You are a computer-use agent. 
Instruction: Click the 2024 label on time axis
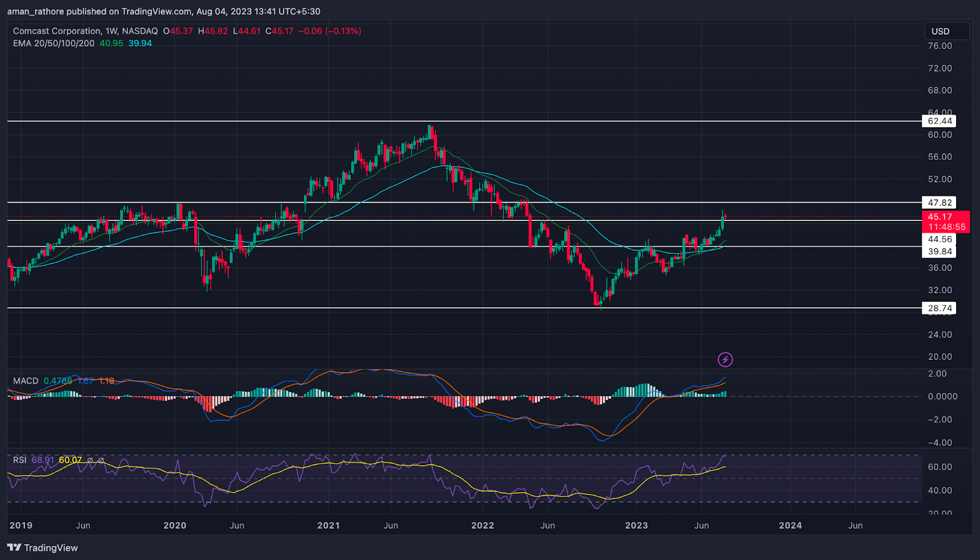[x=790, y=525]
